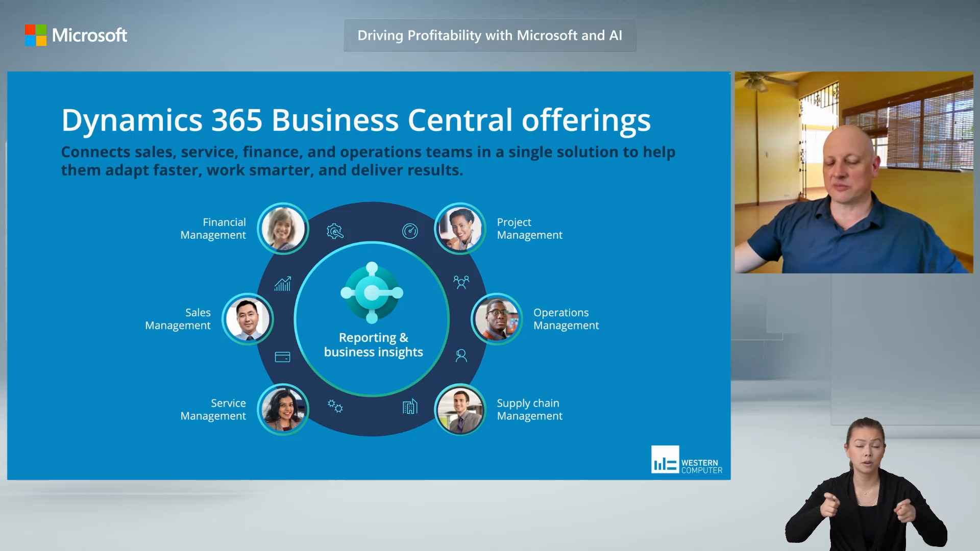Click the speedometer gauge icon near Project Management

coord(410,231)
